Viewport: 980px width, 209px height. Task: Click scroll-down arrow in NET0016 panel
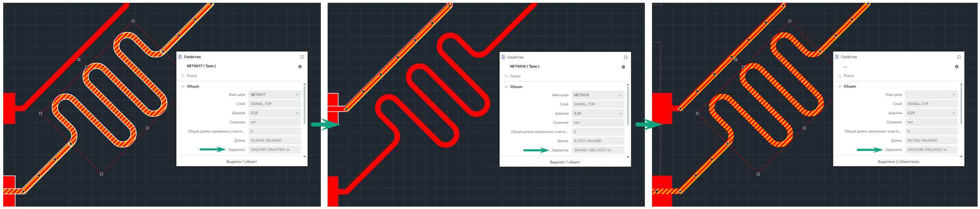click(x=628, y=157)
